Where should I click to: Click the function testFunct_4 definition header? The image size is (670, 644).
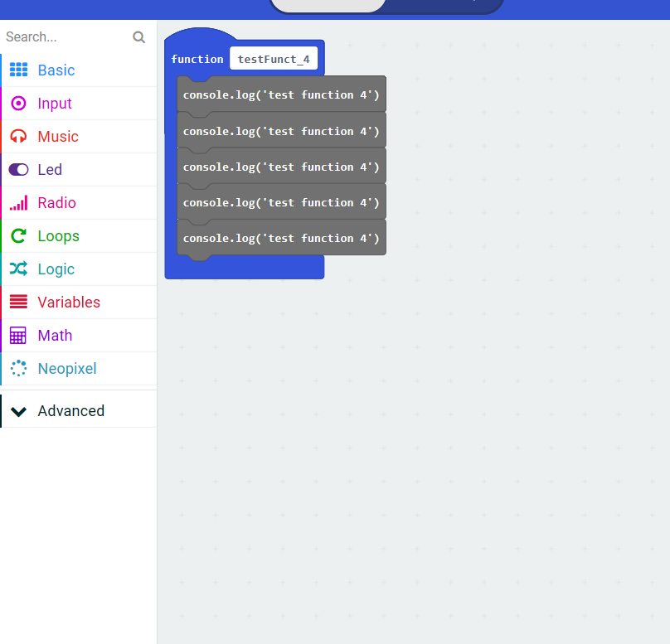tap(197, 59)
